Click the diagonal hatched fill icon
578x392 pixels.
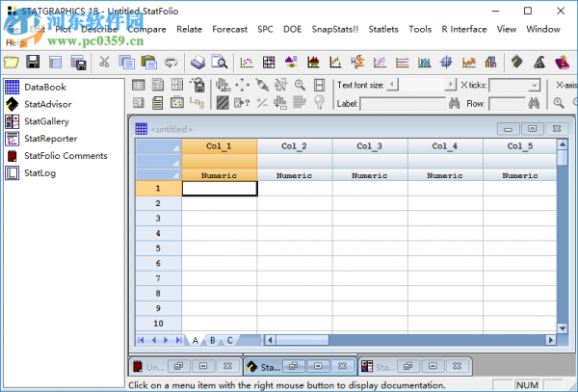pyautogui.click(x=223, y=102)
